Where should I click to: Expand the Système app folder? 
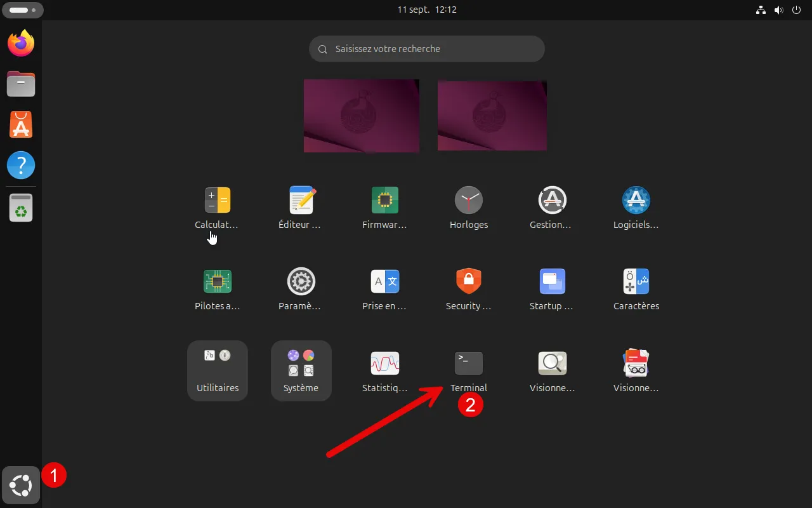tap(301, 371)
